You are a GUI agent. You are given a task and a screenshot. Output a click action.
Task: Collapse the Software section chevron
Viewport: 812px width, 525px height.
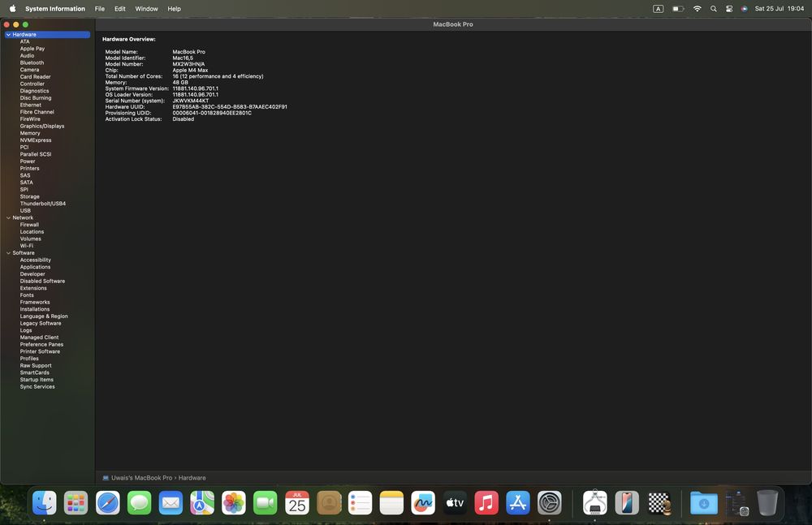8,253
